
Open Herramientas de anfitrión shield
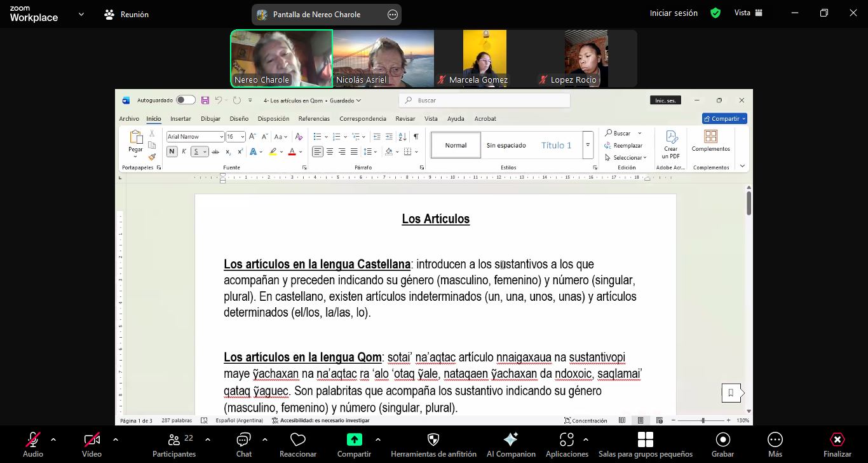click(x=433, y=440)
